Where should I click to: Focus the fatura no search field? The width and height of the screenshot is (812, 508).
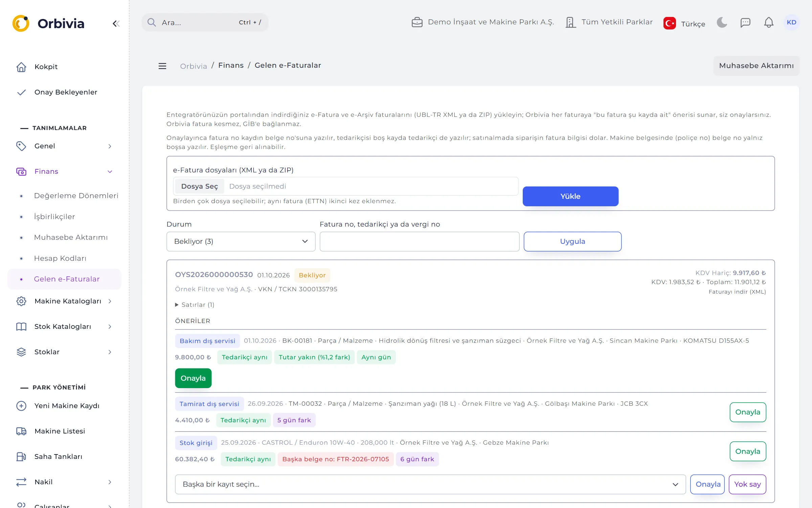click(x=420, y=241)
